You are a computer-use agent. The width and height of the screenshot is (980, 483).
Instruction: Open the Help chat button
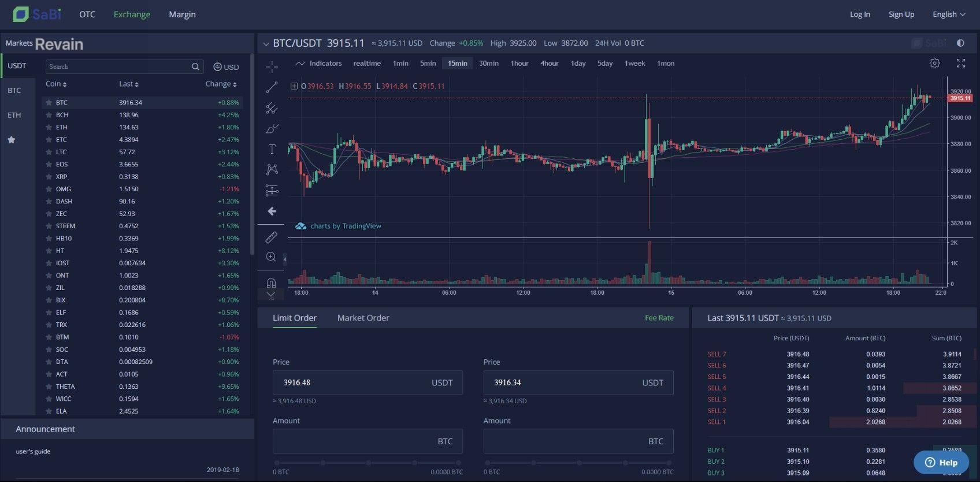(x=941, y=462)
